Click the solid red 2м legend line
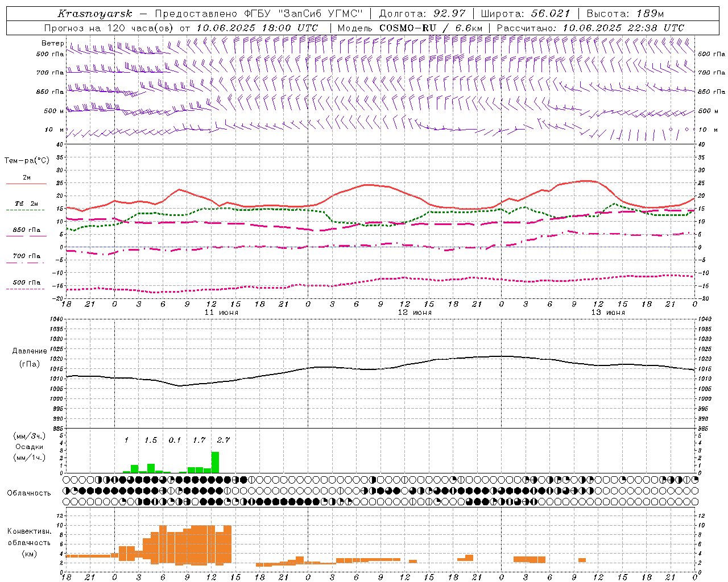Image resolution: width=728 pixels, height=582 pixels. coord(26,184)
